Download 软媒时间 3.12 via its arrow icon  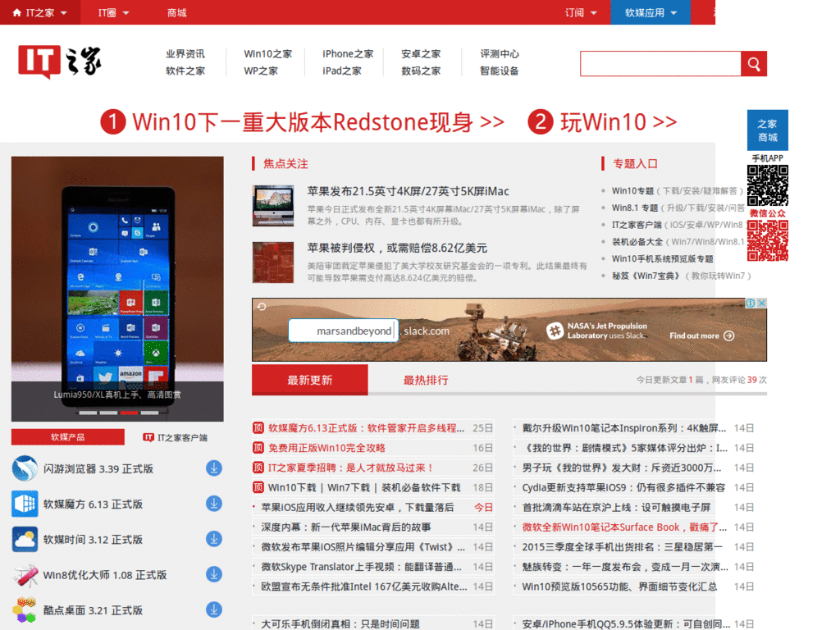tap(214, 539)
